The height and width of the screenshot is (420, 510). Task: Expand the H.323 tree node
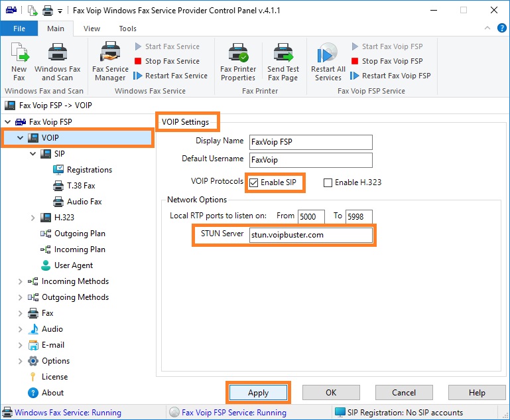click(x=33, y=218)
